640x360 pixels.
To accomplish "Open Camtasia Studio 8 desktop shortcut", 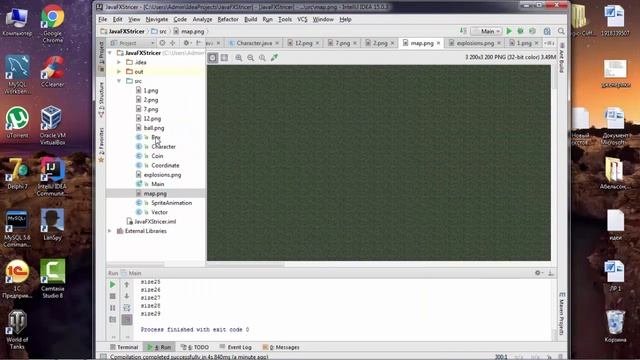I will [53, 279].
